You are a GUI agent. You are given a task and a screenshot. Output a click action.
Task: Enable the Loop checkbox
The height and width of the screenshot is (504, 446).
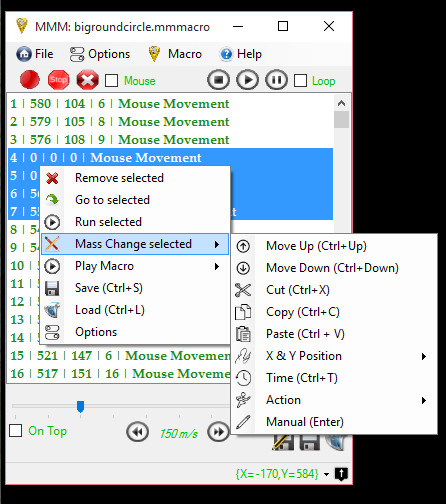[300, 81]
